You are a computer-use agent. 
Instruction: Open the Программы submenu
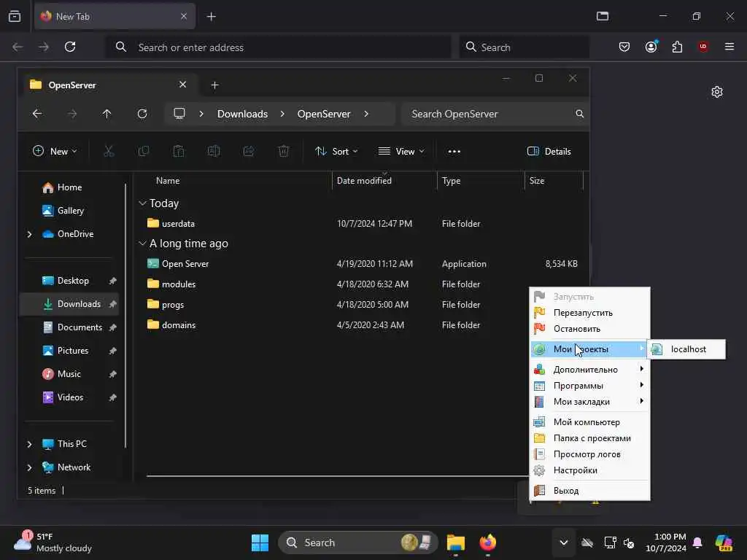[x=589, y=386]
